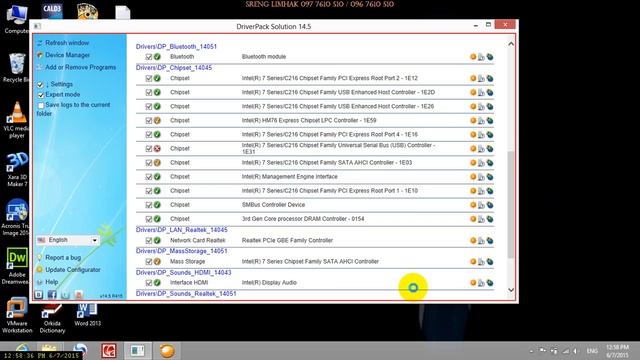Click Refresh window link
Viewport: 640px width, 360px height.
[x=67, y=43]
